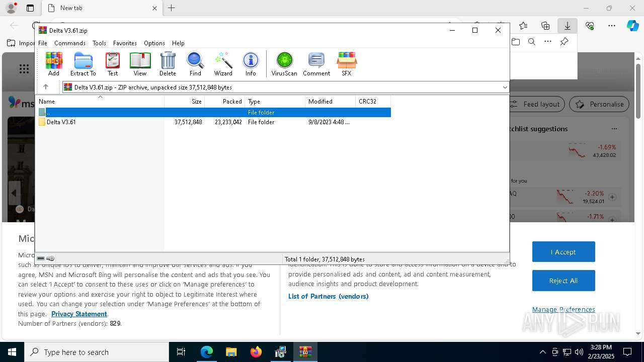Select the Delta V3.61 folder row
644x362 pixels.
pos(213,122)
